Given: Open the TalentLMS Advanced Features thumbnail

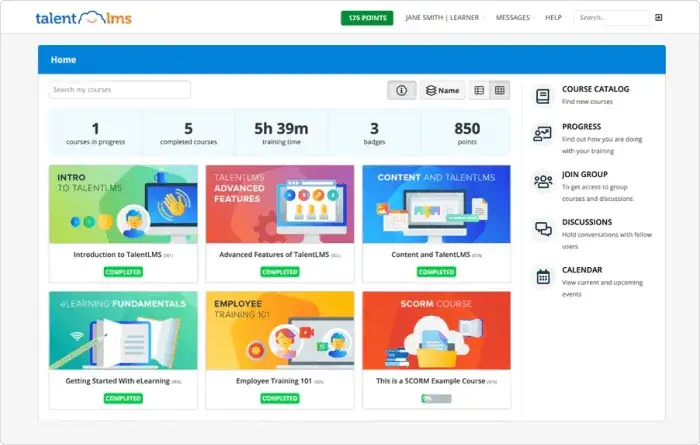Looking at the screenshot, I should [280, 204].
